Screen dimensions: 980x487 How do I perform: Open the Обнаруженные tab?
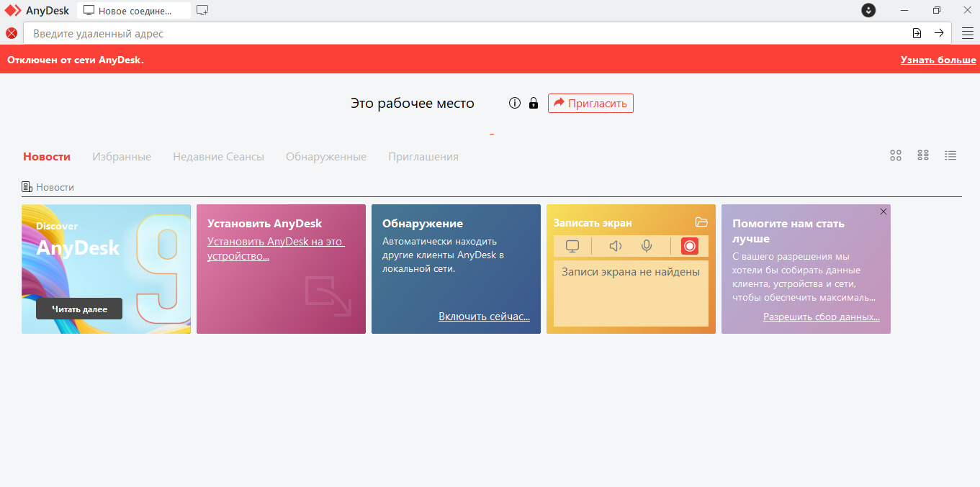point(326,156)
